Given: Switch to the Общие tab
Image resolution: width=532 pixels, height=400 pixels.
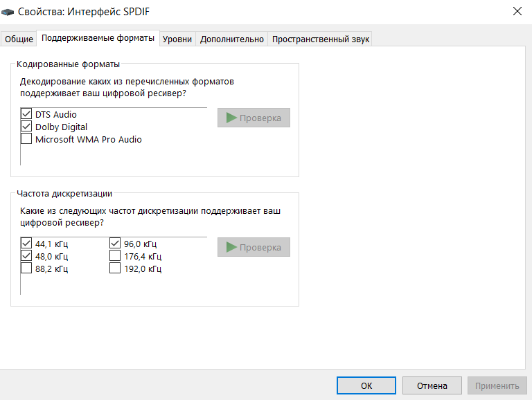Looking at the screenshot, I should tap(19, 39).
